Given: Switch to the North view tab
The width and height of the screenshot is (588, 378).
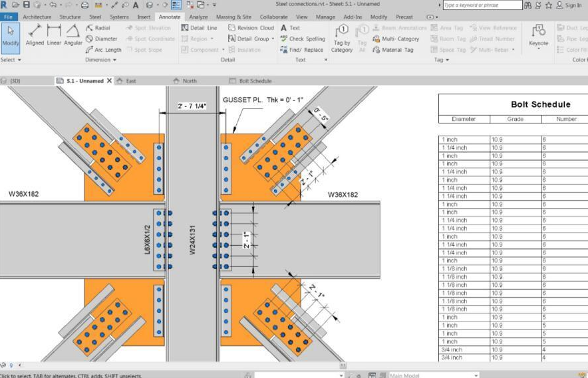Looking at the screenshot, I should click(190, 81).
